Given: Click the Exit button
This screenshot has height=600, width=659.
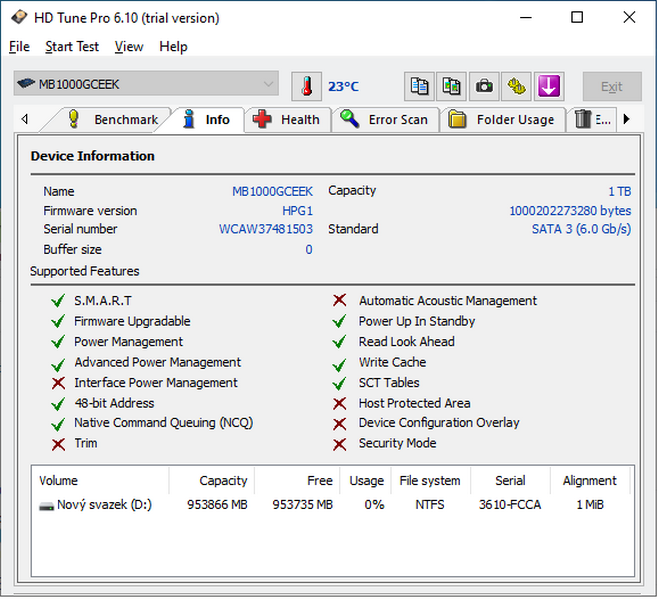Looking at the screenshot, I should (612, 87).
